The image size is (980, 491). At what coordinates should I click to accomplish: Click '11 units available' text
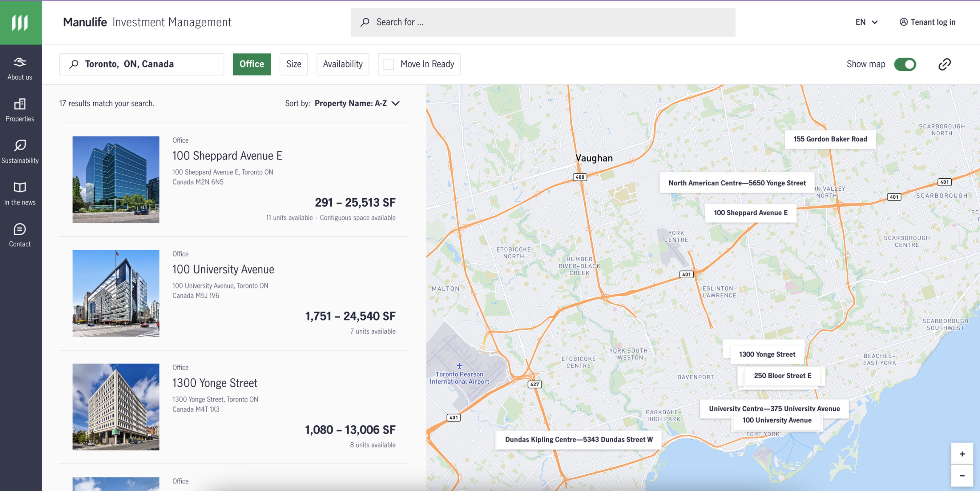[289, 218]
